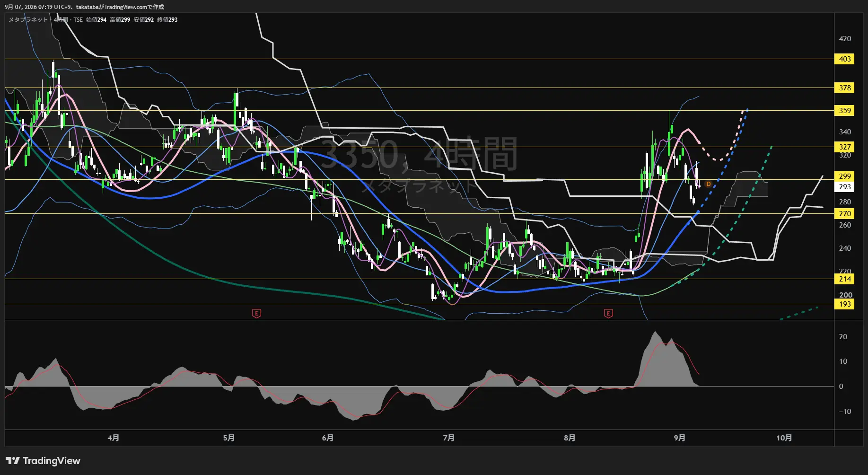Open the TradingView logo link
868x475 pixels.
[43, 461]
